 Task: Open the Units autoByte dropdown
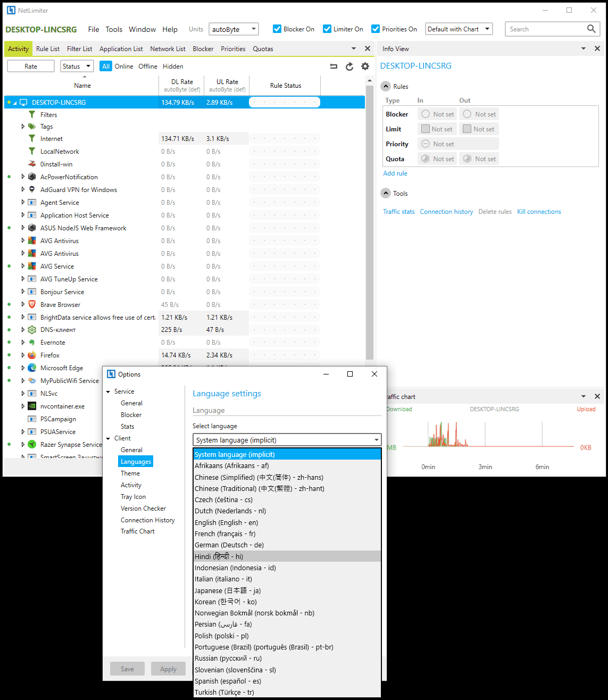(x=234, y=29)
